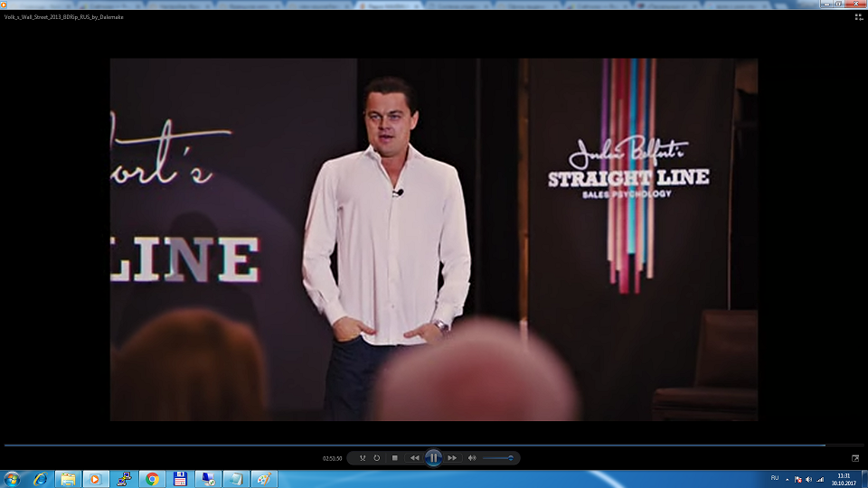Stop playback with the square stop button
The height and width of the screenshot is (488, 868).
click(395, 458)
